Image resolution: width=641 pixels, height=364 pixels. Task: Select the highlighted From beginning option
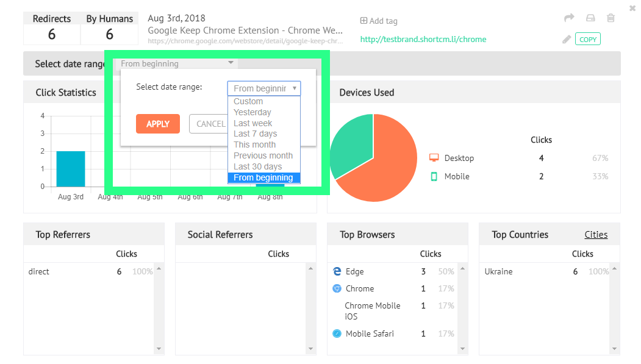point(264,177)
